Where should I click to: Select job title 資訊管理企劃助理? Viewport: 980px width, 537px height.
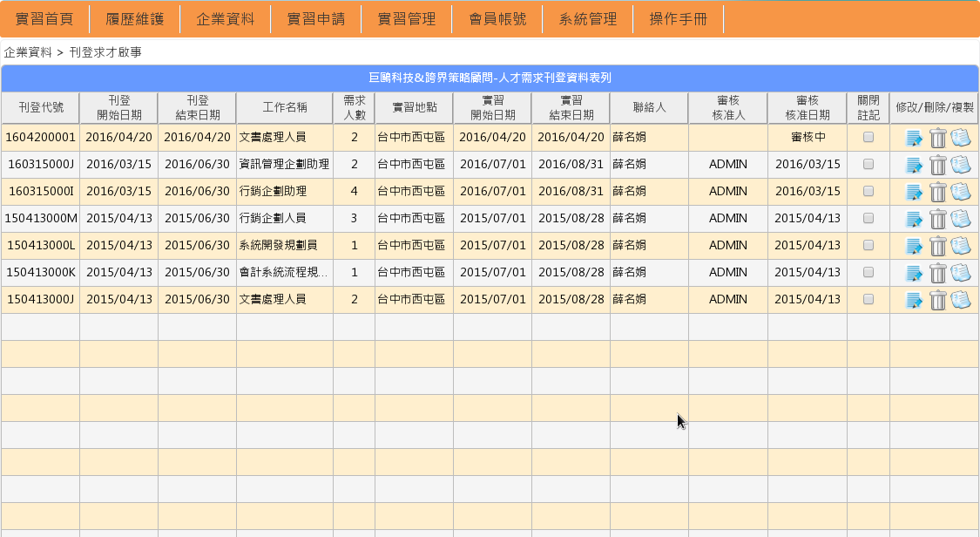[284, 165]
